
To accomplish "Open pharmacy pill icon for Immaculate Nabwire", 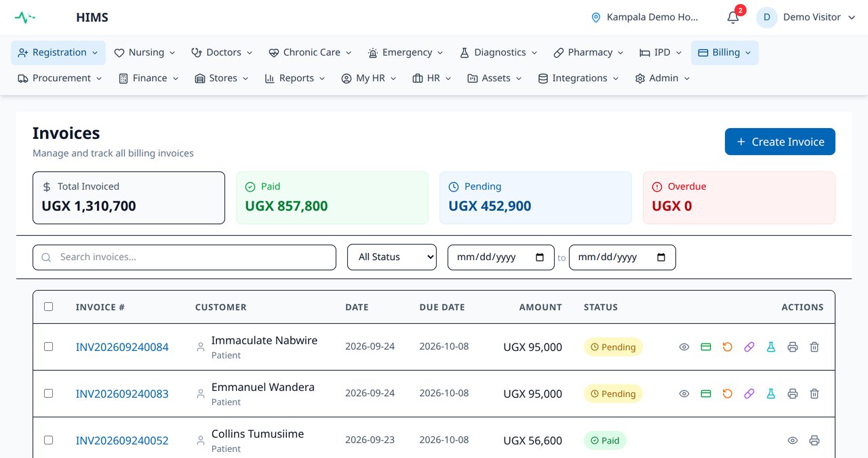I will point(749,347).
